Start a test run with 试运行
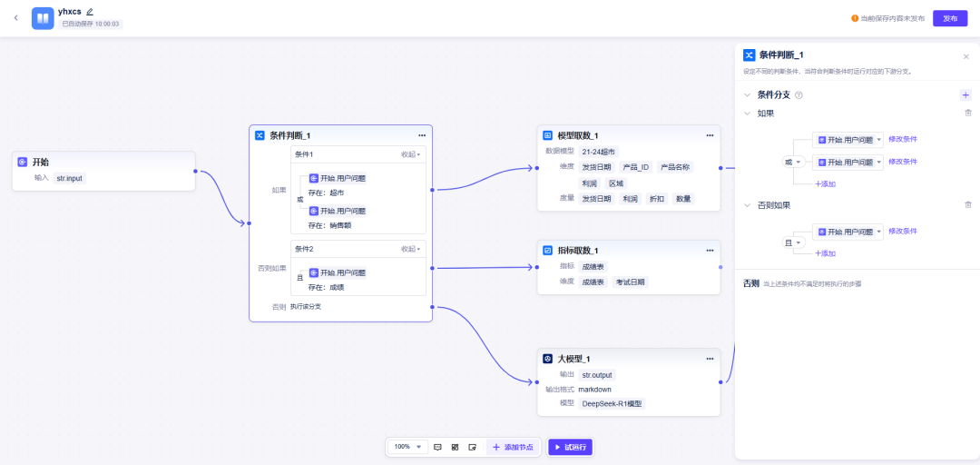Image resolution: width=980 pixels, height=465 pixels. [570, 447]
